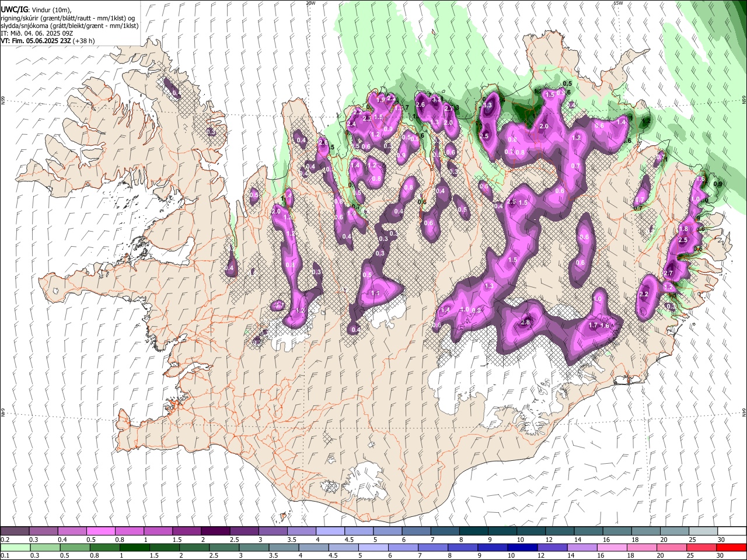The height and width of the screenshot is (560, 747).
Task: Click the 12–14 teal snow legend swatch
Action: [560, 531]
